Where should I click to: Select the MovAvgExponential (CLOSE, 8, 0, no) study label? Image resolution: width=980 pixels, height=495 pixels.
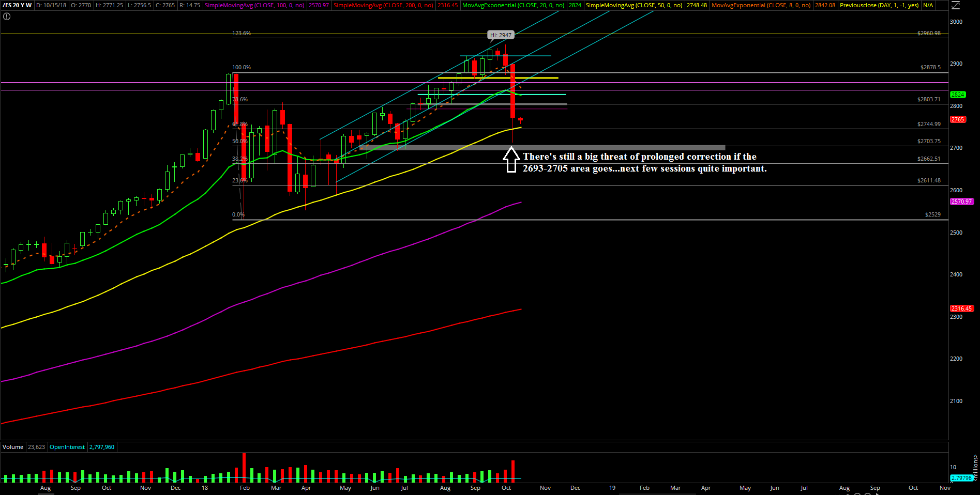(761, 5)
